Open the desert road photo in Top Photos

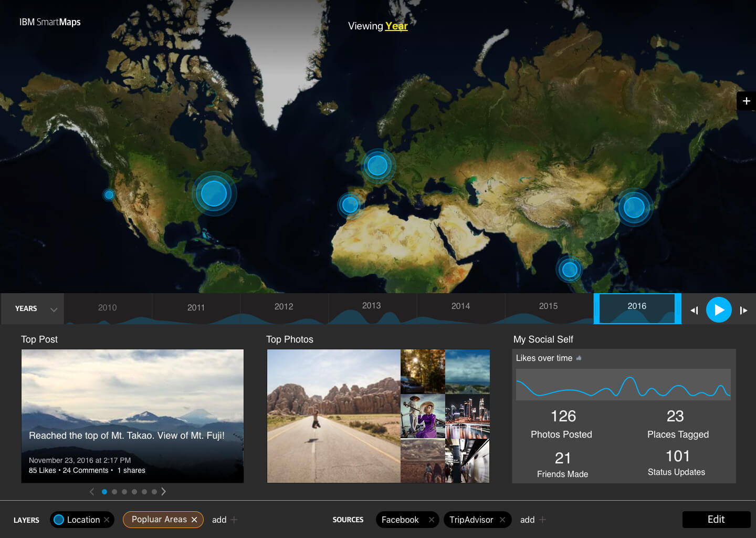[333, 416]
